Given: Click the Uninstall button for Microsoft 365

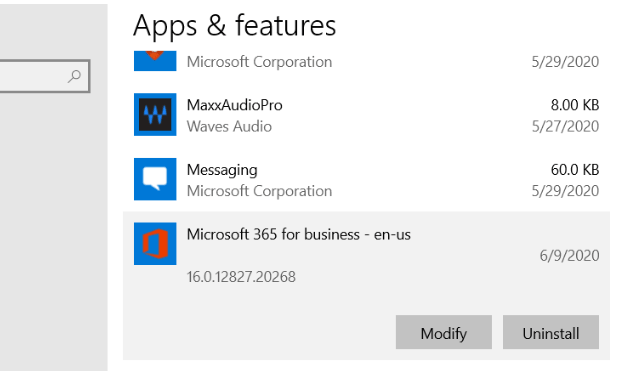Looking at the screenshot, I should (x=551, y=332).
